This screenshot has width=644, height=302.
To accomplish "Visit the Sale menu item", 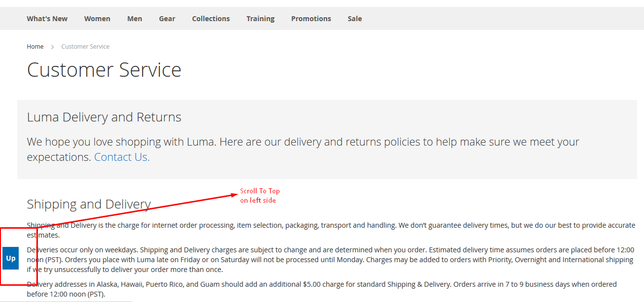I will [355, 19].
